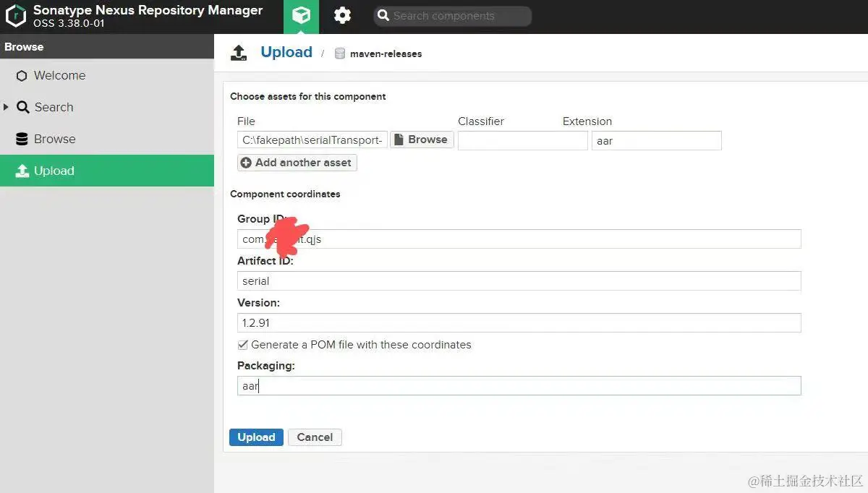This screenshot has height=493, width=868.
Task: Click the Browse file button
Action: 422,140
